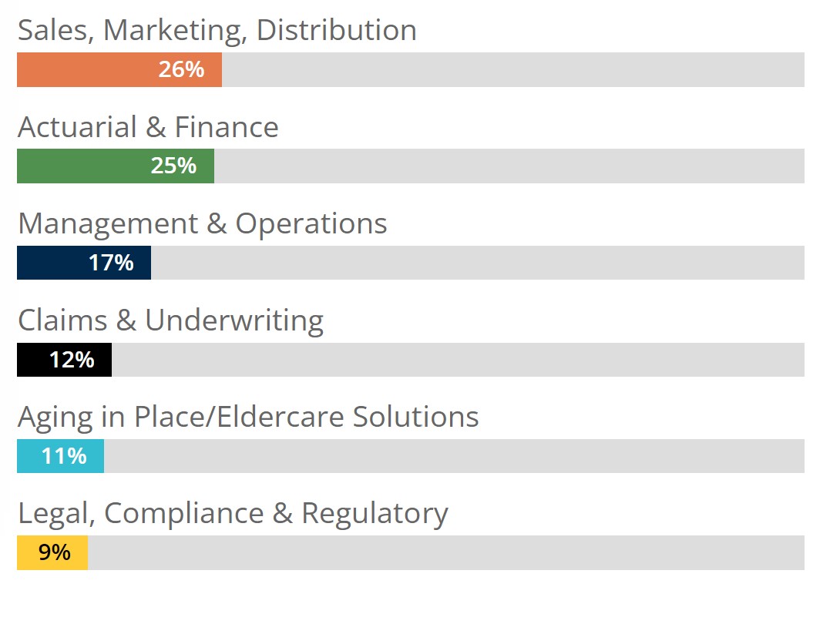Select the Actuarial & Finance label
This screenshot has width=840, height=624.
pyautogui.click(x=149, y=127)
